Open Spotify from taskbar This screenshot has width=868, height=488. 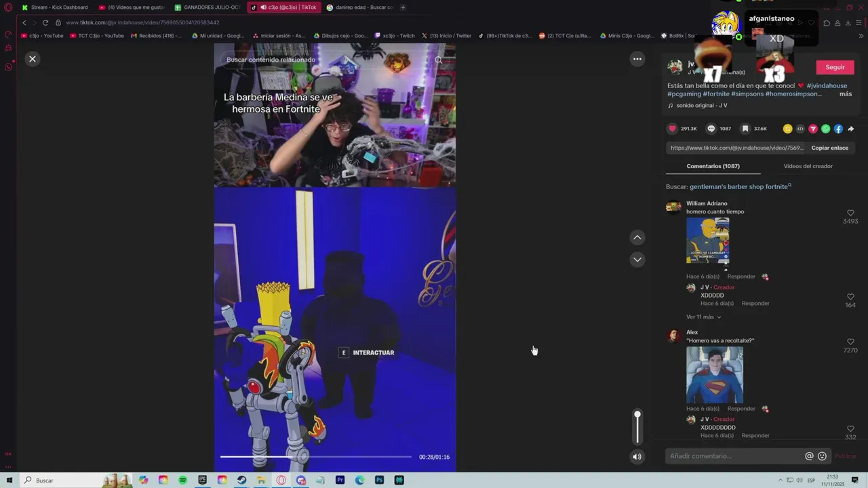point(182,480)
